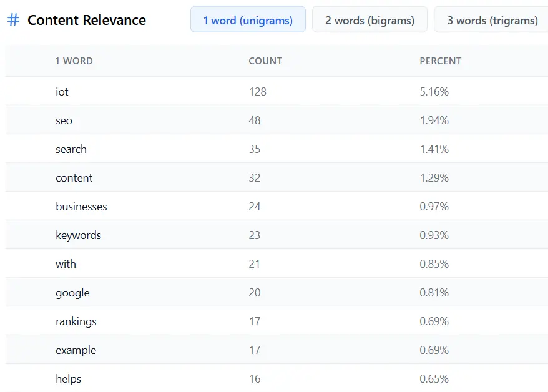548x392 pixels.
Task: Open the 3 words (trigrams) tab
Action: (x=492, y=19)
